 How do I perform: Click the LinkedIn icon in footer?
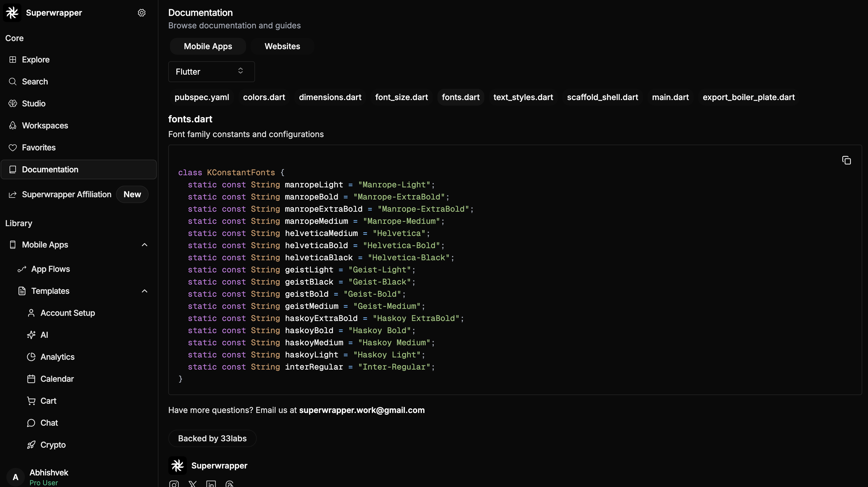click(x=211, y=484)
